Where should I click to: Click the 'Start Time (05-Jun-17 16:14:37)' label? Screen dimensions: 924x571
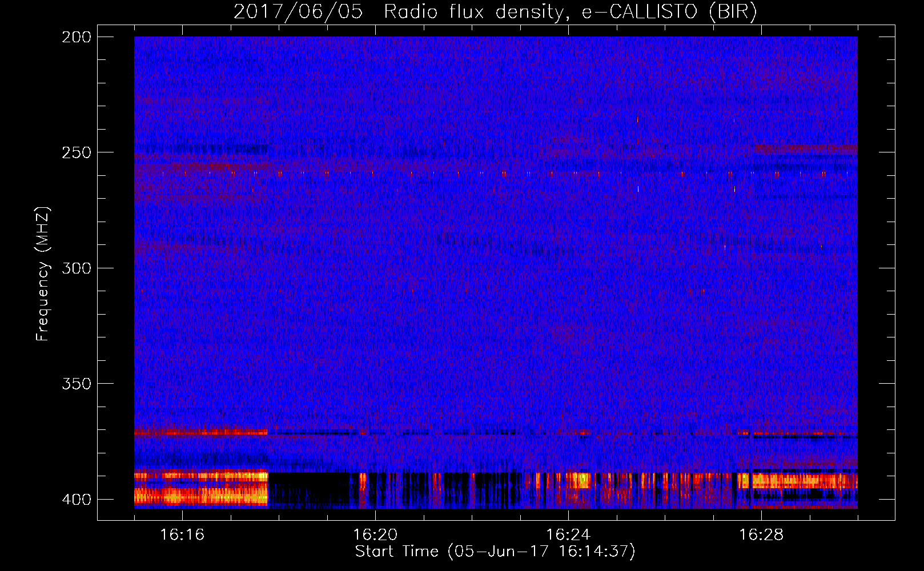pyautogui.click(x=495, y=552)
